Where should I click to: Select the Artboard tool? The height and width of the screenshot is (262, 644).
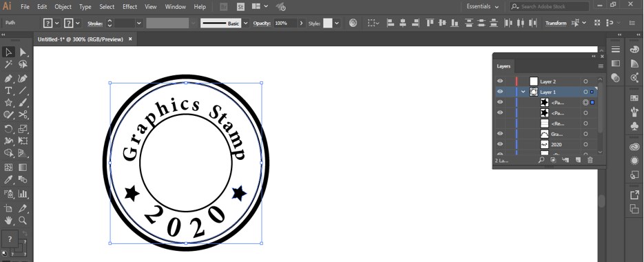8,208
